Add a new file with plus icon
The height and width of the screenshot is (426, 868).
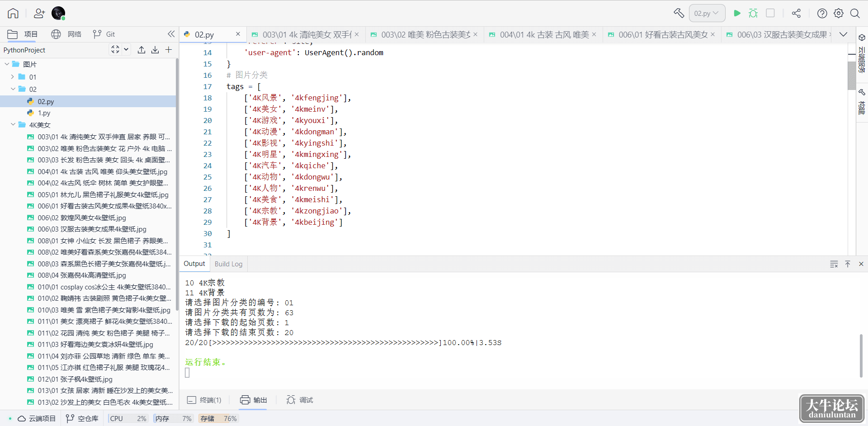(169, 50)
